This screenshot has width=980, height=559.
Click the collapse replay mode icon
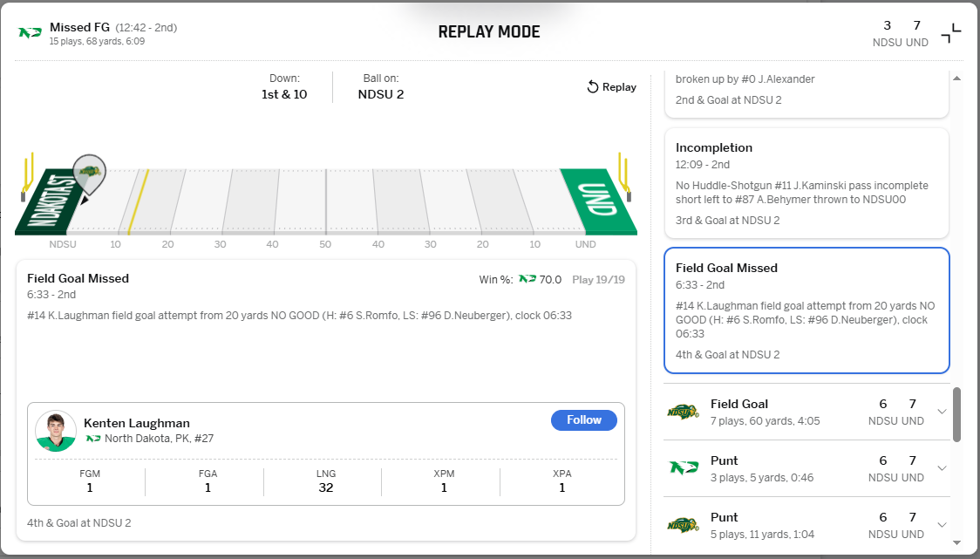click(x=950, y=33)
